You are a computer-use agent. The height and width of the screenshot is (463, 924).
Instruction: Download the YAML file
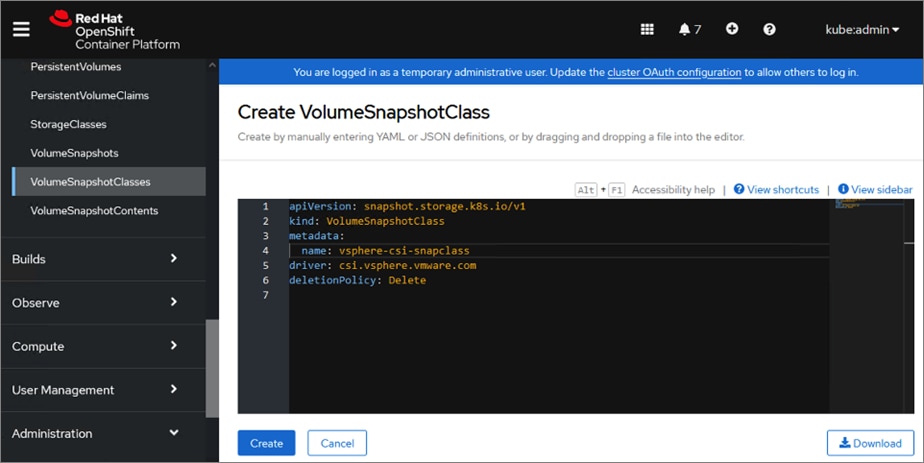coord(870,443)
